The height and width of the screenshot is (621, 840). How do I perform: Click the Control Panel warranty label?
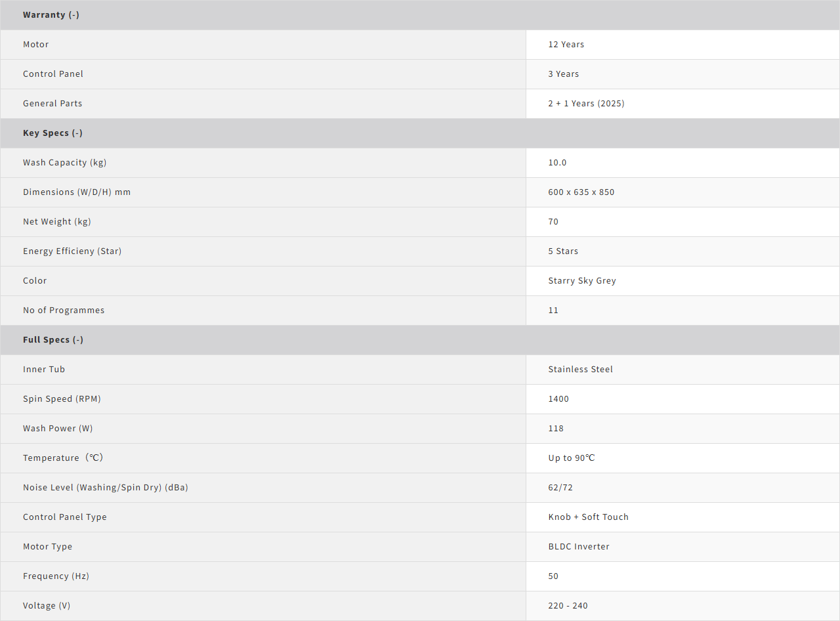click(x=53, y=74)
